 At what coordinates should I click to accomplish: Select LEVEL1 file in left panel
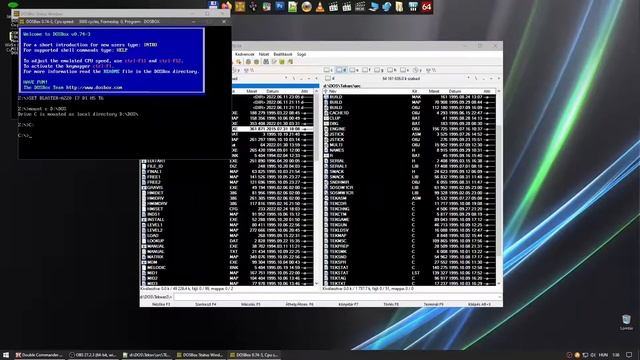tap(227, 225)
